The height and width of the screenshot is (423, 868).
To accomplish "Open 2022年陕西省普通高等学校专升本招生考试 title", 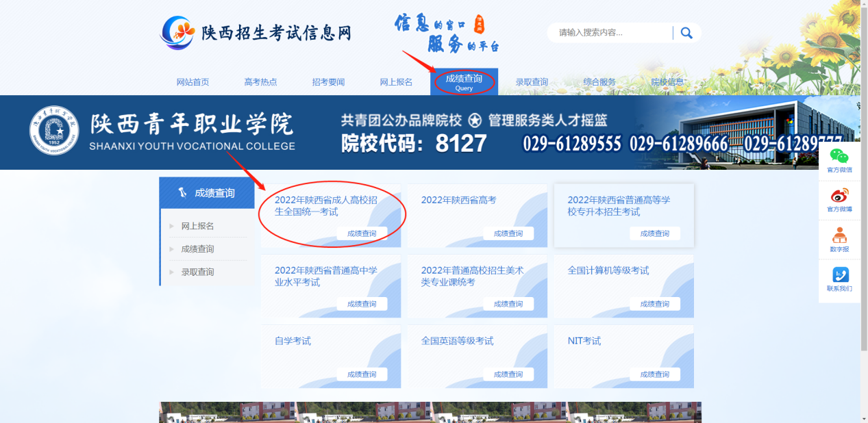I will 619,206.
